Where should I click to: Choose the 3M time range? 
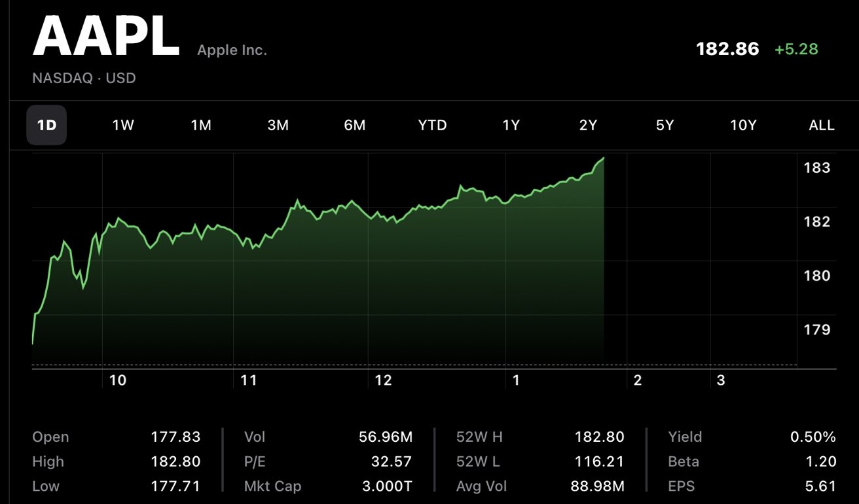pyautogui.click(x=278, y=125)
